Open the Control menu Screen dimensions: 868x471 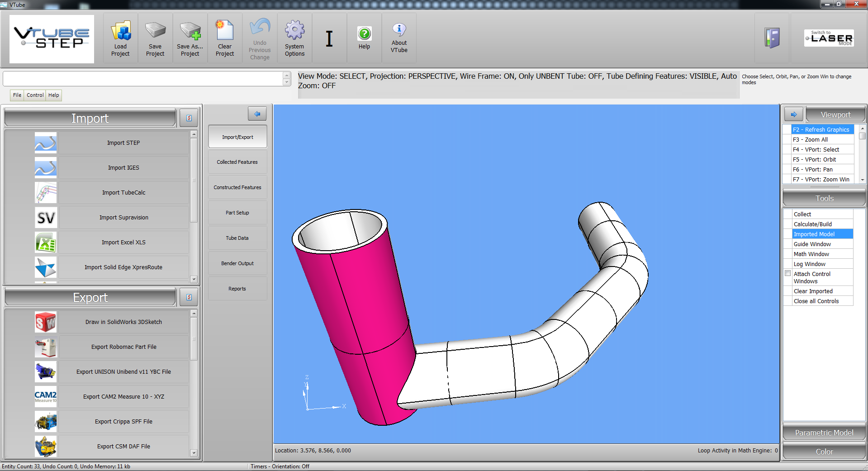pos(35,95)
